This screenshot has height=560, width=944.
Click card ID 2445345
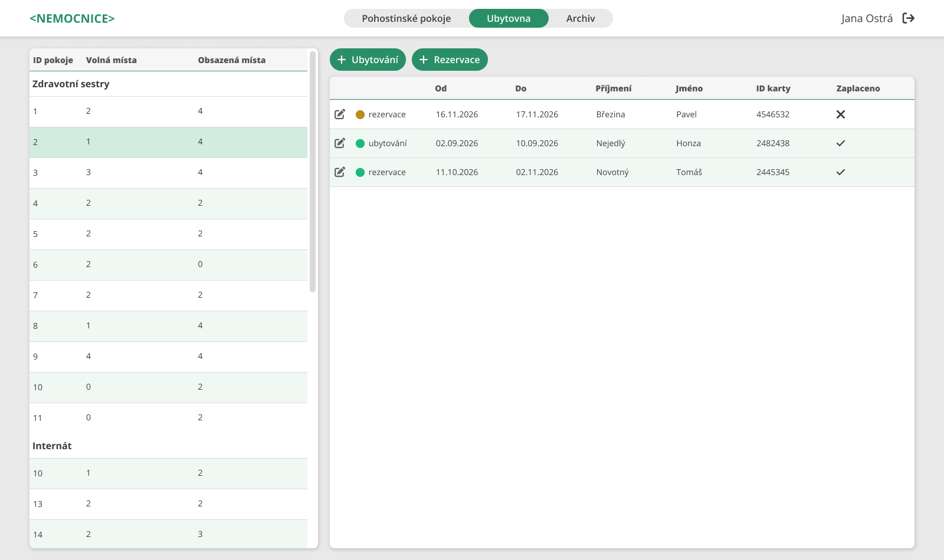click(x=773, y=172)
